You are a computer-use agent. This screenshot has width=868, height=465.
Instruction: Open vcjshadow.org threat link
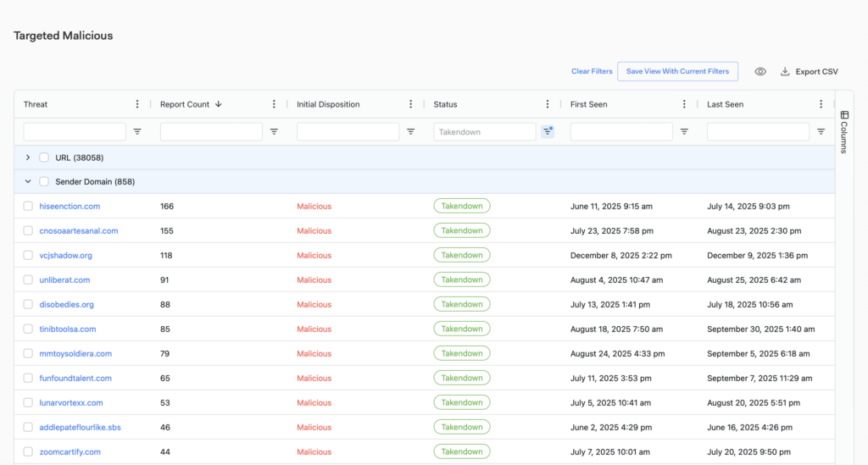tap(66, 256)
